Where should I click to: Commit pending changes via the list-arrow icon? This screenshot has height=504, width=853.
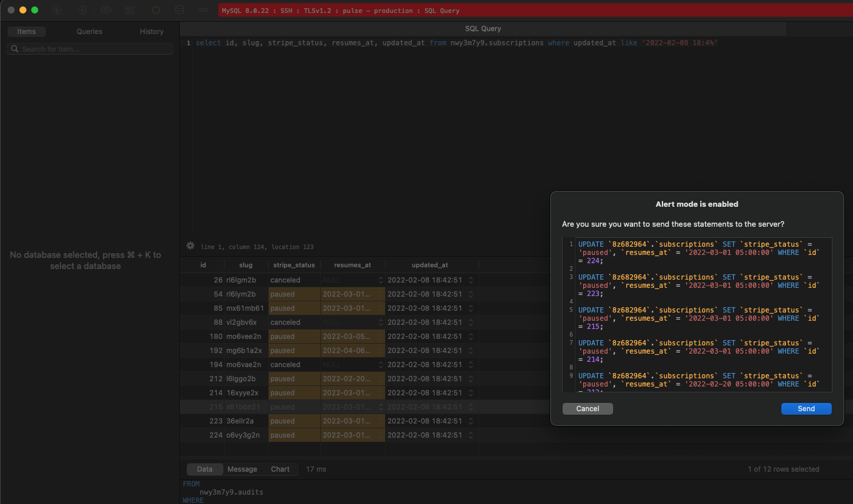click(130, 10)
